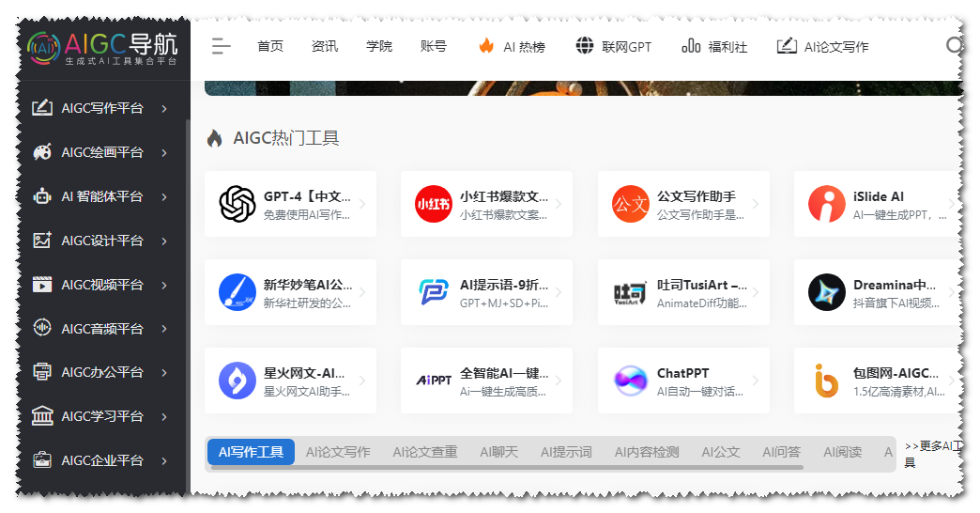The width and height of the screenshot is (980, 513).
Task: Expand the AIGC音频平台 chevron
Action: pos(164,329)
